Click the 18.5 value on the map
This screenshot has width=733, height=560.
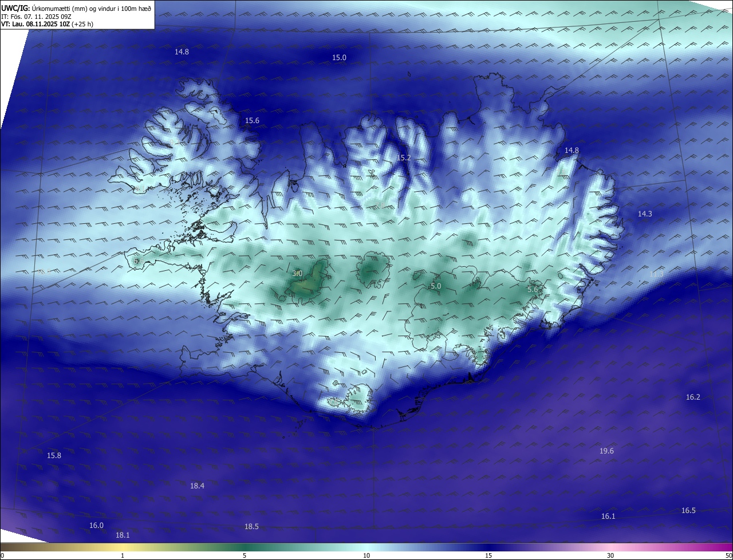click(x=251, y=527)
